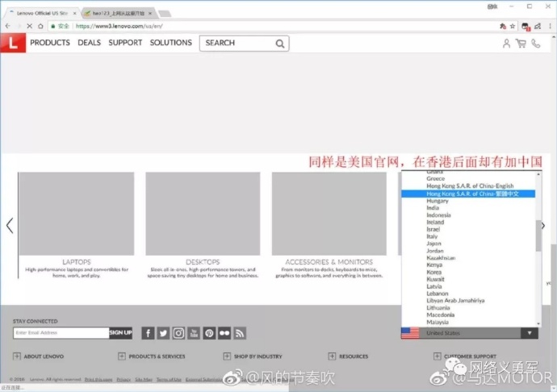Viewport: 557px width, 392px height.
Task: Select Korea in the country list
Action: (x=433, y=272)
